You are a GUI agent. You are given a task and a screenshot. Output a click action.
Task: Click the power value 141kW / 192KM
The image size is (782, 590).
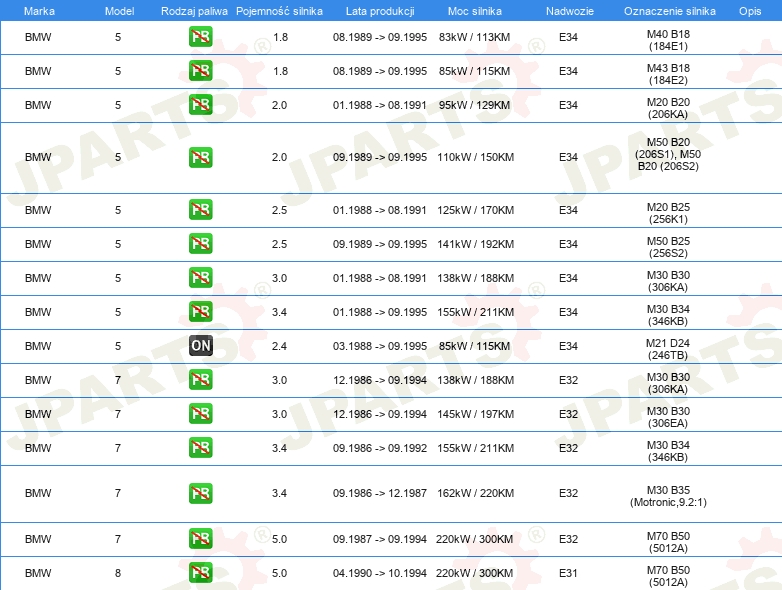475,244
